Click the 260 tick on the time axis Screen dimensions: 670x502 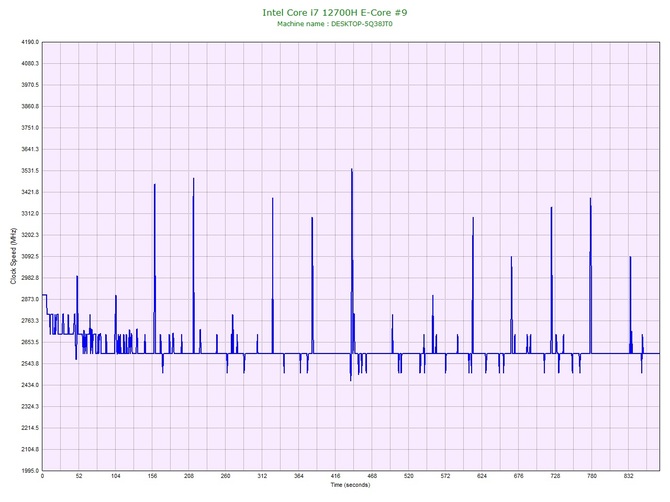tap(225, 476)
